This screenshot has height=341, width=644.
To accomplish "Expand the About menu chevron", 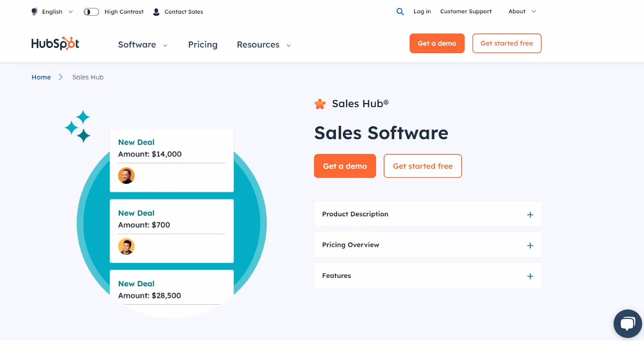I will tap(534, 12).
